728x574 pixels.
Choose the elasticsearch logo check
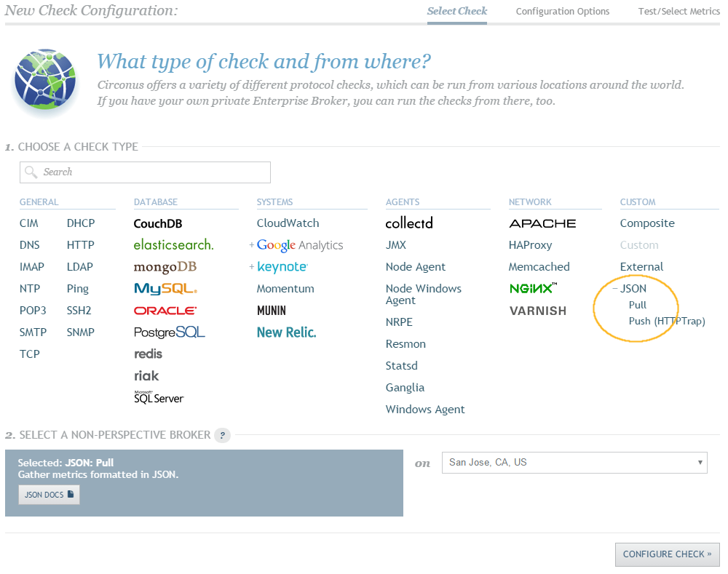(x=173, y=245)
